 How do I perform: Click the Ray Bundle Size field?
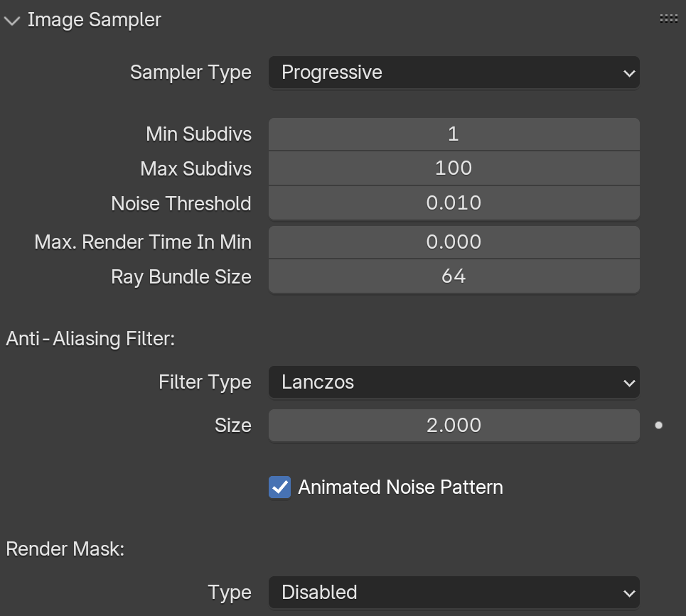tap(454, 276)
